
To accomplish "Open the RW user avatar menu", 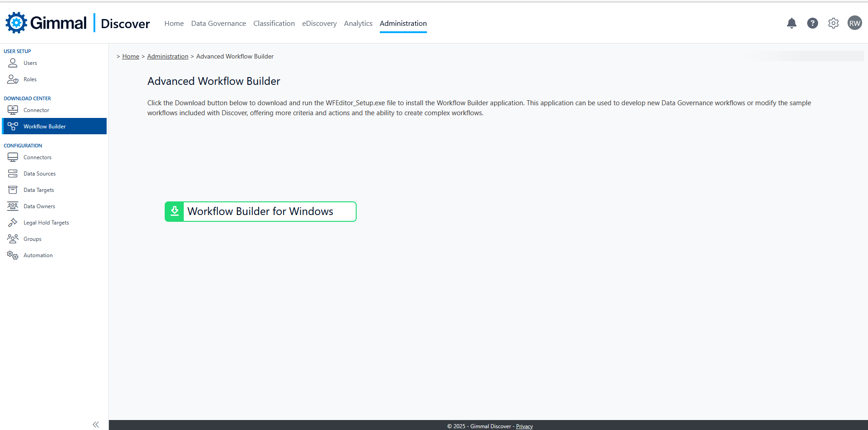I will pos(854,23).
